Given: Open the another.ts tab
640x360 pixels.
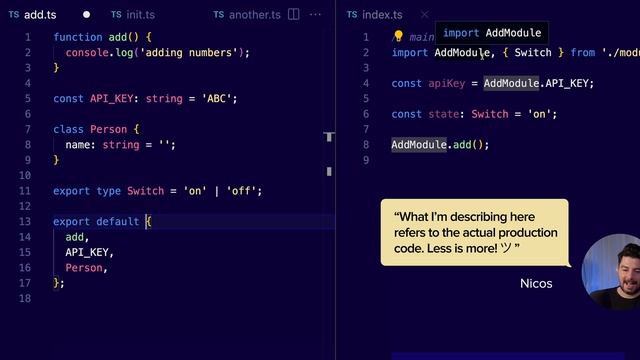Looking at the screenshot, I should (x=255, y=15).
